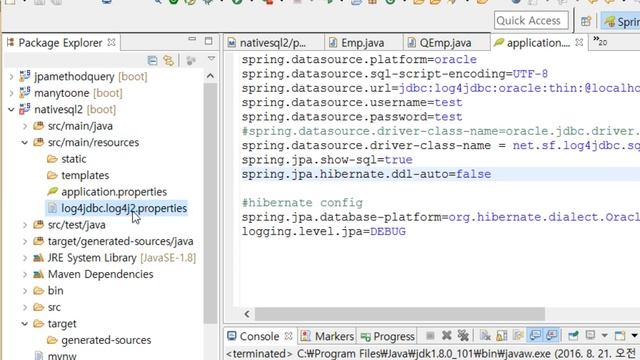Screen dimensions: 640x360
Task: Click the spring.jpa.show-sql=true line
Action: (x=327, y=160)
